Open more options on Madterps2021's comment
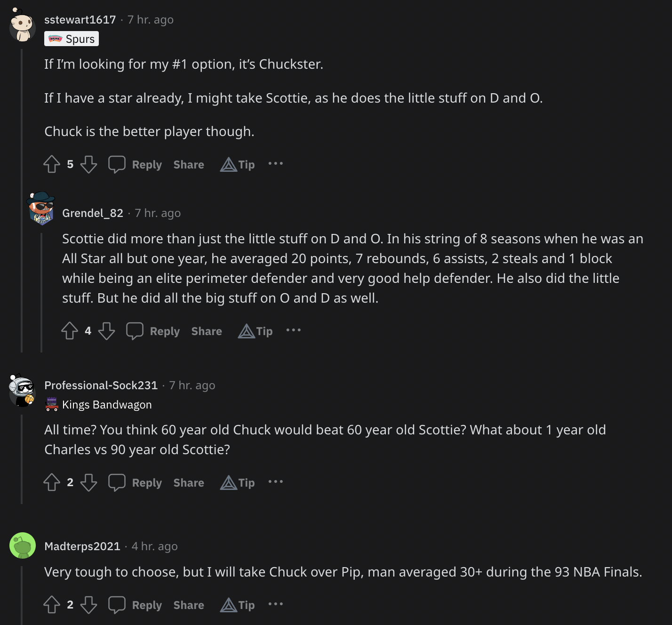The width and height of the screenshot is (672, 625). click(276, 604)
